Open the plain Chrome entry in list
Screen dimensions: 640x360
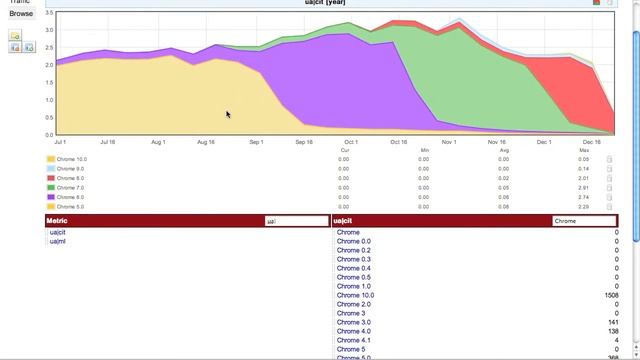[348, 232]
